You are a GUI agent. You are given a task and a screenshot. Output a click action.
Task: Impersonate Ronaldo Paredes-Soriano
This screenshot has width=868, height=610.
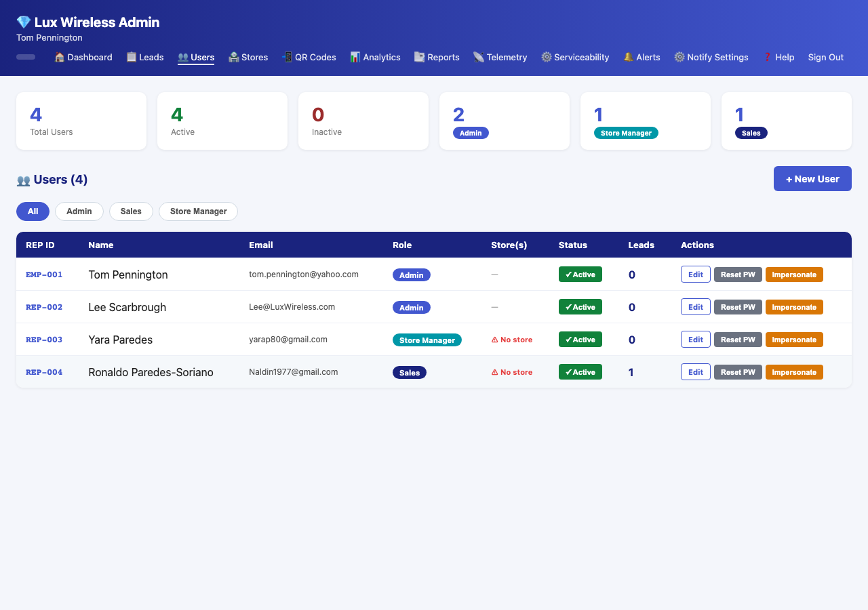pyautogui.click(x=794, y=372)
